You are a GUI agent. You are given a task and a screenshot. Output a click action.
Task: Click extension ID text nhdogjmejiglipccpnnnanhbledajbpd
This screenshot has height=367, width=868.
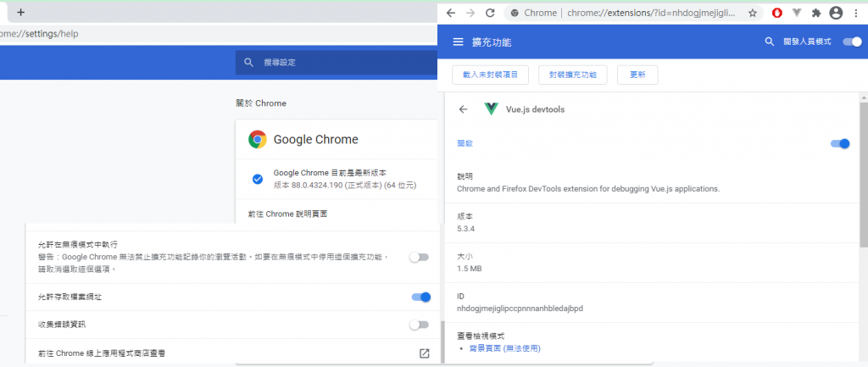click(520, 308)
